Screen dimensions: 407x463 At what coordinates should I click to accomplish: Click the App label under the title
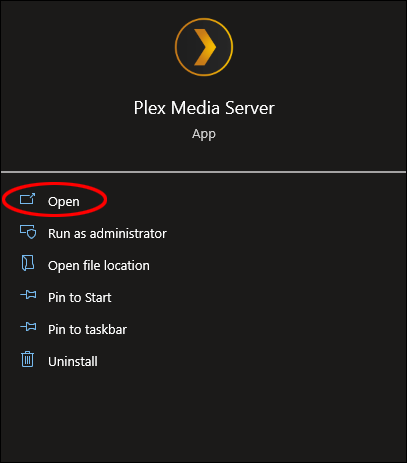tap(204, 134)
